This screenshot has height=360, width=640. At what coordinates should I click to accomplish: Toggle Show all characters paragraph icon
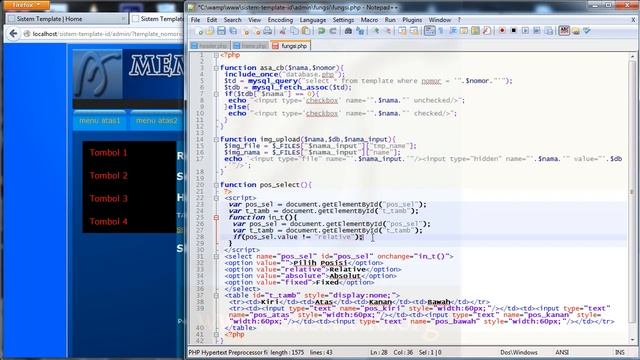(441, 31)
